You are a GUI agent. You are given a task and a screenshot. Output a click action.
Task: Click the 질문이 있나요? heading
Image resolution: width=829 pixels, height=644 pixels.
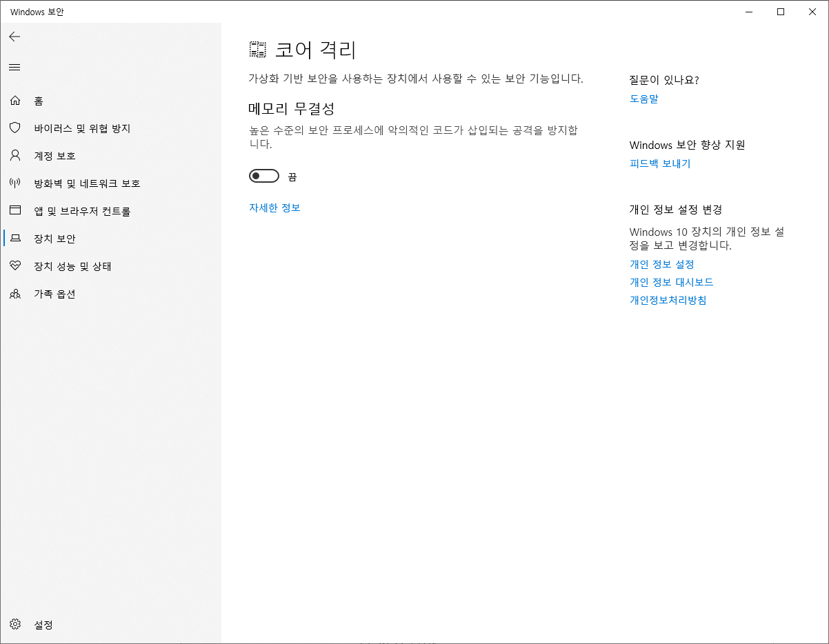tap(664, 80)
